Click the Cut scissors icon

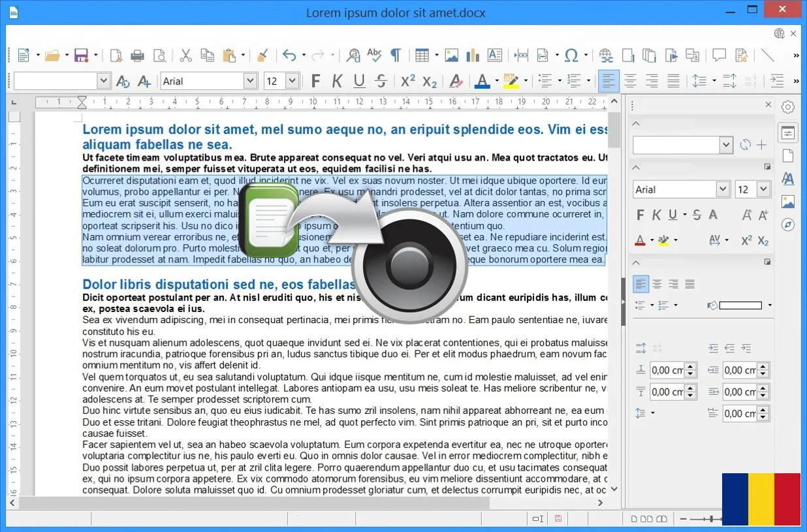point(185,55)
